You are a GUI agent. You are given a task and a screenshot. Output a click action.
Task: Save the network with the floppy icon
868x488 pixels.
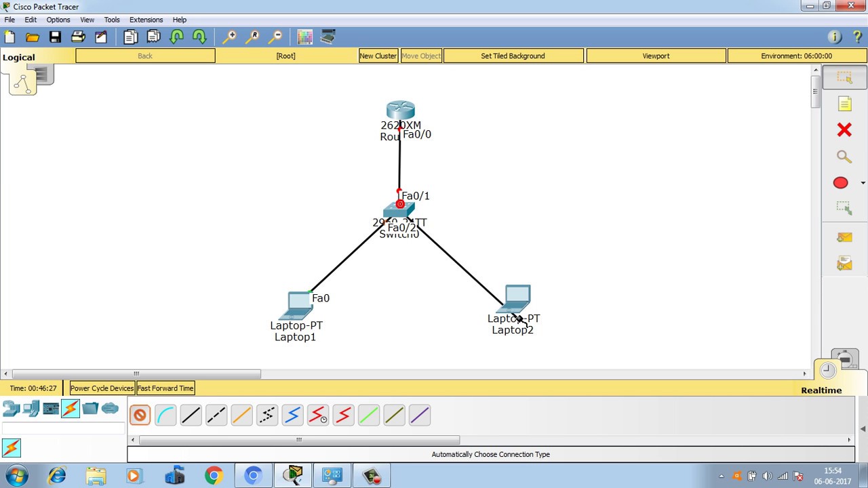click(x=55, y=37)
